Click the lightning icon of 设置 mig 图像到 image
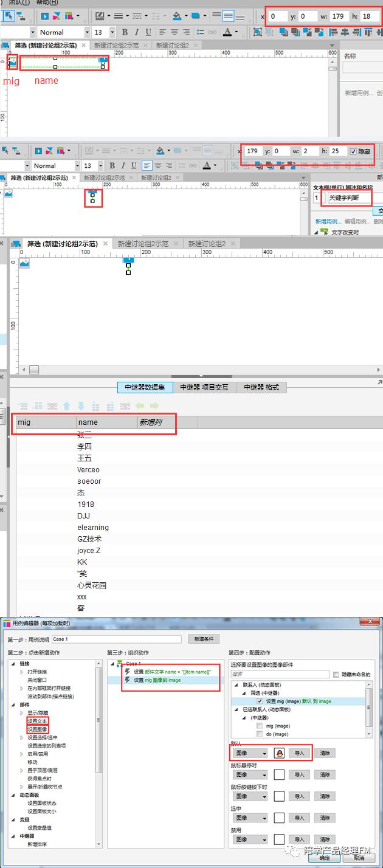 click(128, 680)
